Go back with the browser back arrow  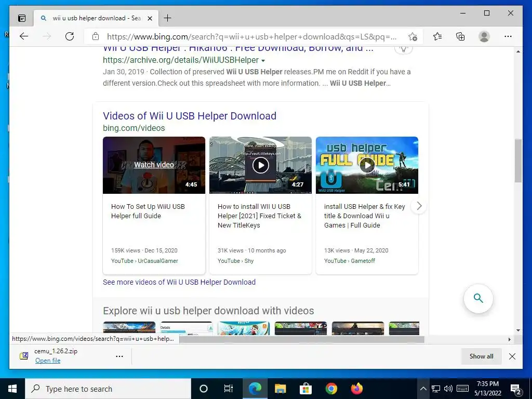[24, 36]
